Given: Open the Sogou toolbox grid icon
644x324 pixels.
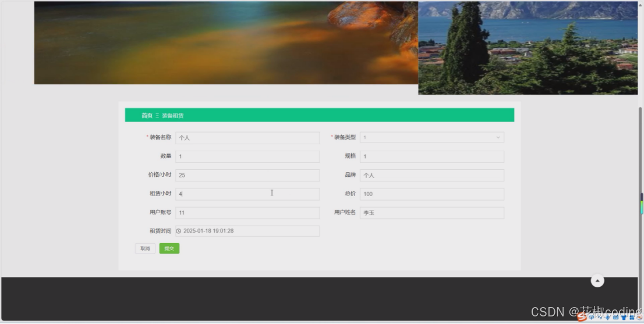Looking at the screenshot, I should 632,317.
